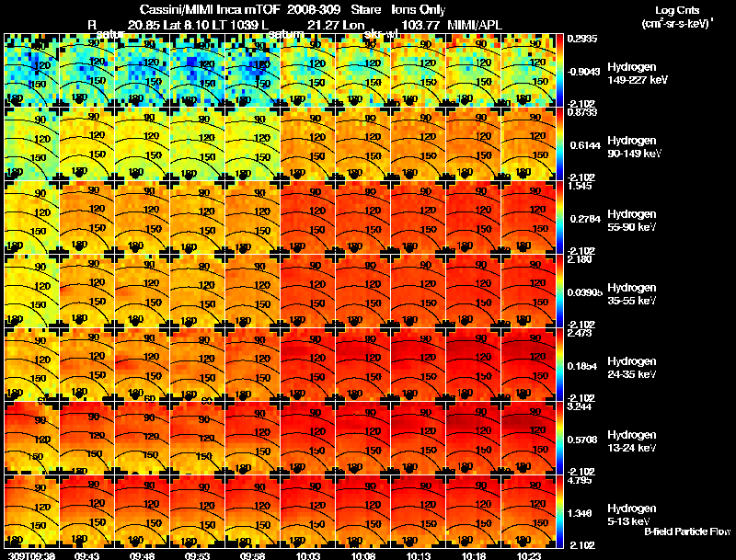Click the "Ions Only" header label
The height and width of the screenshot is (560, 736).
tap(419, 10)
